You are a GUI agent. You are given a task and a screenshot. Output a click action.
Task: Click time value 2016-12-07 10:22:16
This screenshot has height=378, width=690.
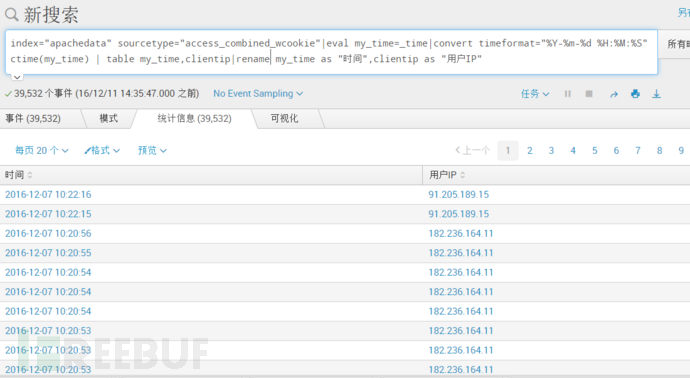[x=48, y=195]
